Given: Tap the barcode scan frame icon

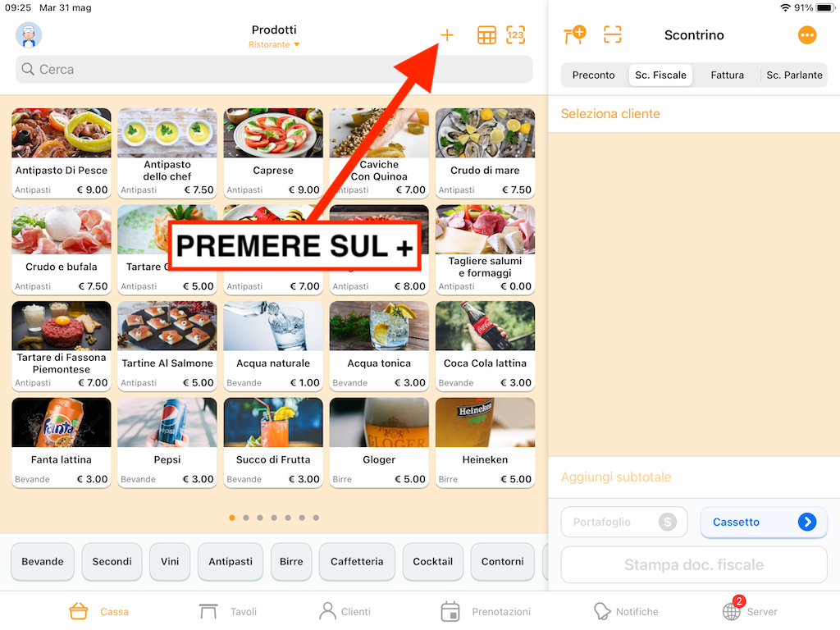Looking at the screenshot, I should click(x=612, y=34).
